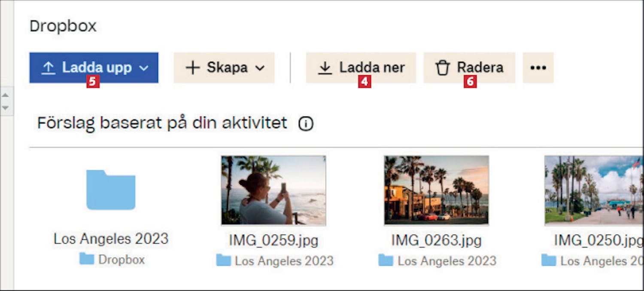Open the more options ellipsis menu

[538, 68]
